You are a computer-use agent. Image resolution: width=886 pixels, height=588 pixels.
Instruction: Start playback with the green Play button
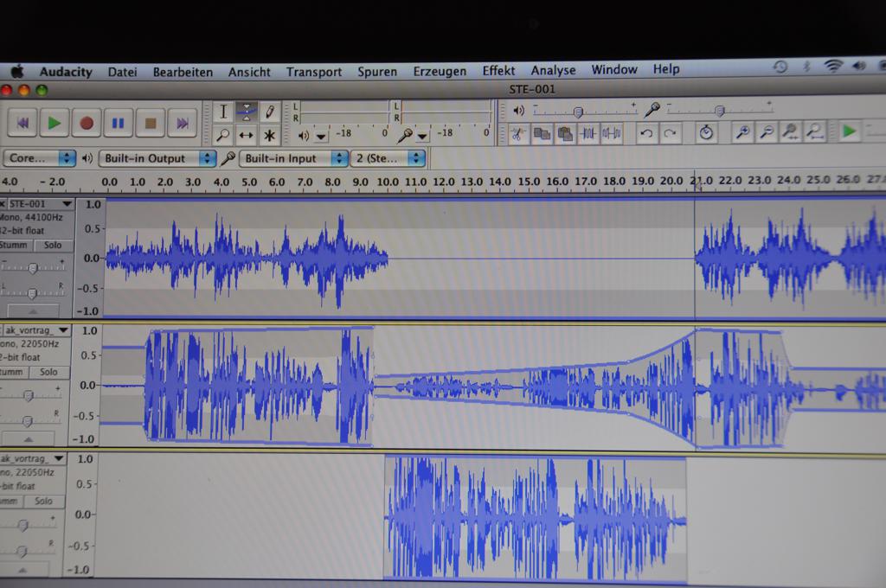click(x=55, y=123)
